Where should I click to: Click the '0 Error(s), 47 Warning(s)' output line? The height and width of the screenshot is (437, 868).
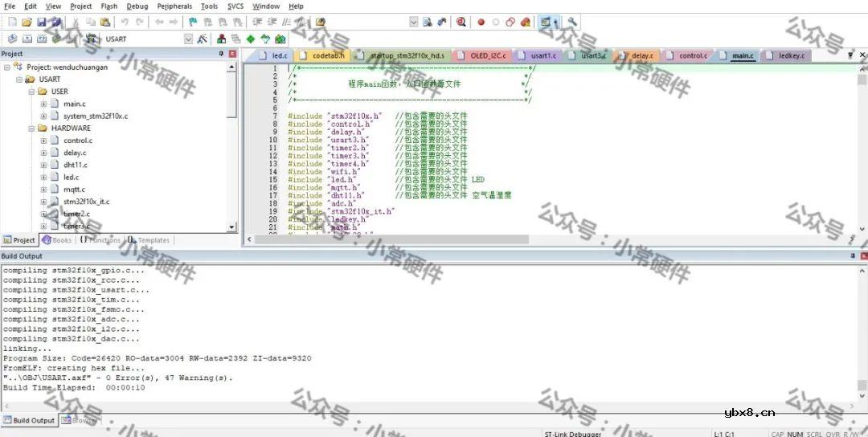tap(118, 378)
